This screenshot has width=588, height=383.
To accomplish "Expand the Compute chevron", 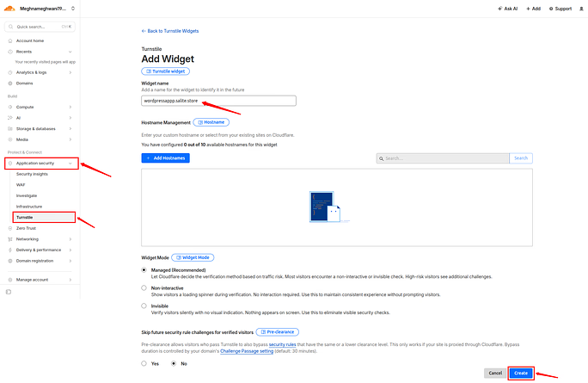I will click(70, 107).
